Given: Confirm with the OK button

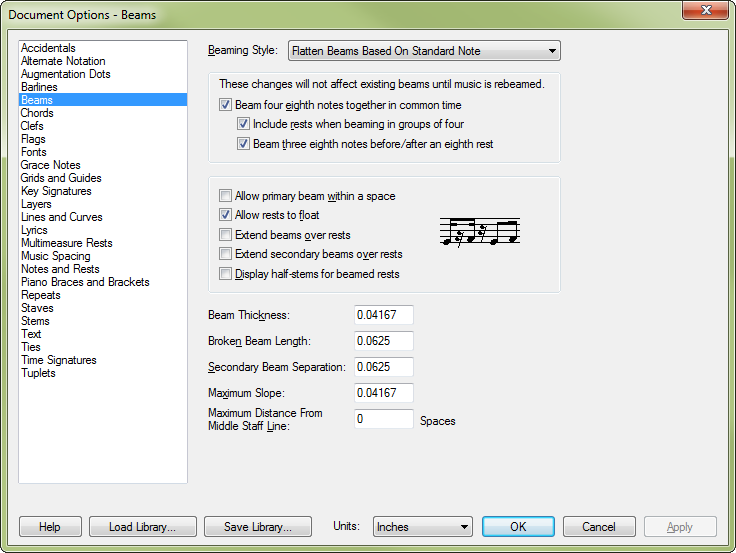Looking at the screenshot, I should 518,527.
